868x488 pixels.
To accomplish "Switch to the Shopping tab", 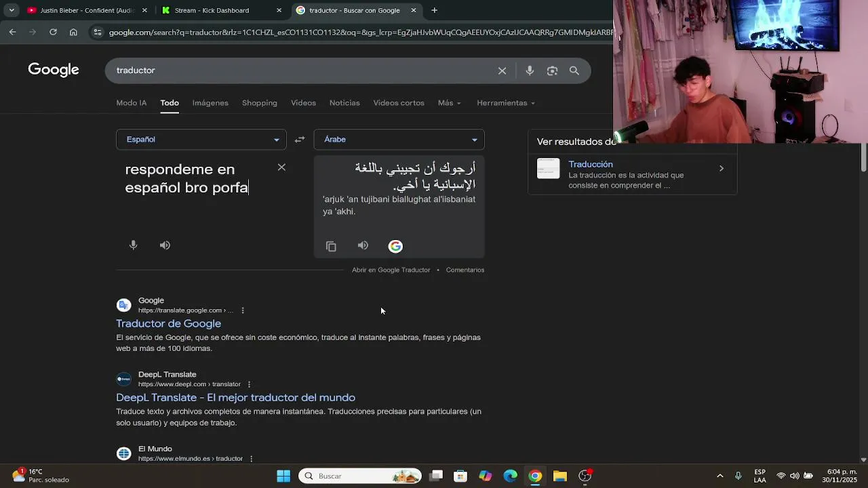I will pyautogui.click(x=260, y=103).
